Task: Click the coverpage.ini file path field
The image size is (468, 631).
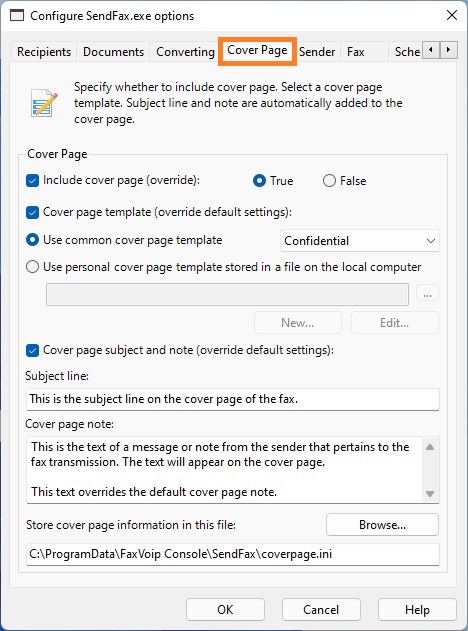Action: tap(233, 554)
